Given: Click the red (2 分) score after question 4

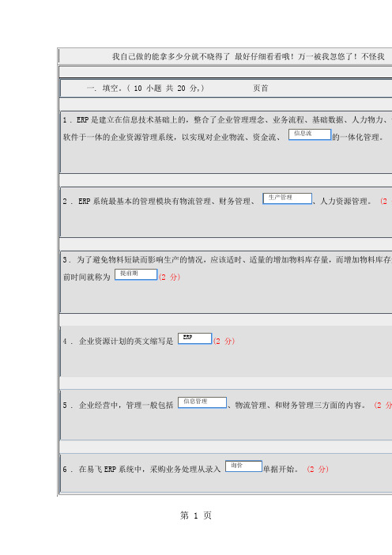Looking at the screenshot, I should [224, 342].
